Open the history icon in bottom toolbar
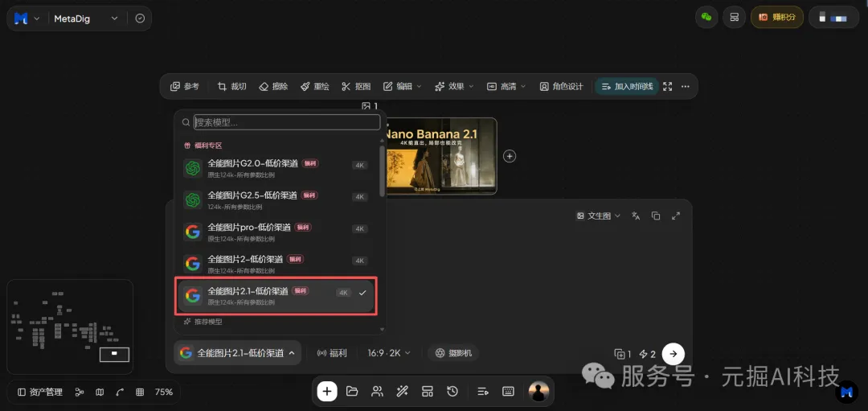 (x=452, y=392)
